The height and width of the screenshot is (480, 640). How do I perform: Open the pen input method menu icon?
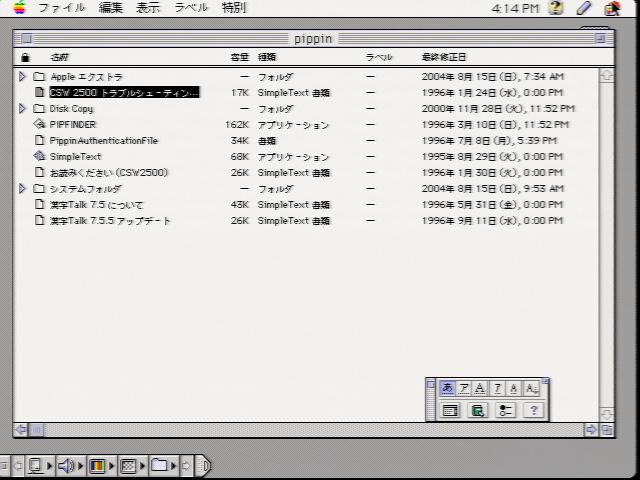(584, 7)
